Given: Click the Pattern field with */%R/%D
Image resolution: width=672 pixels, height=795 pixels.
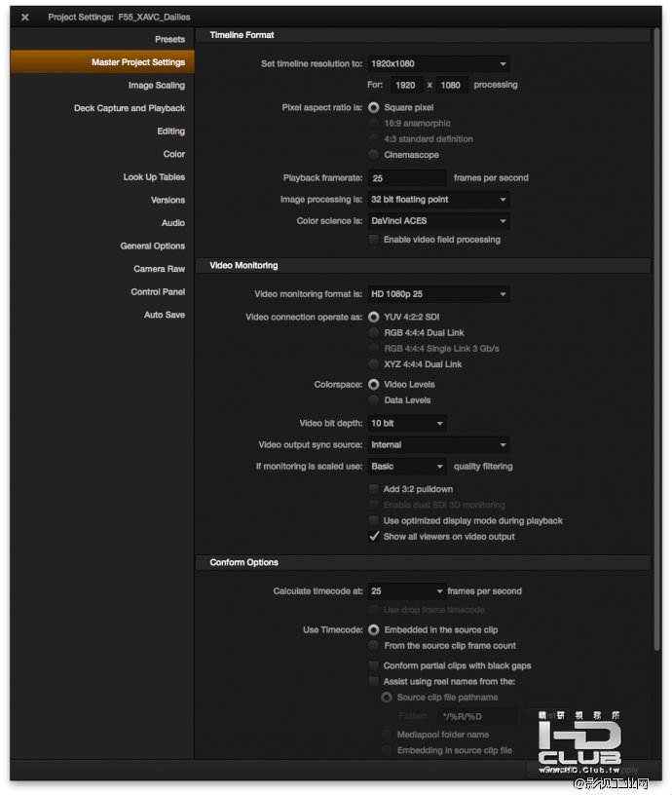Looking at the screenshot, I should pyautogui.click(x=477, y=716).
